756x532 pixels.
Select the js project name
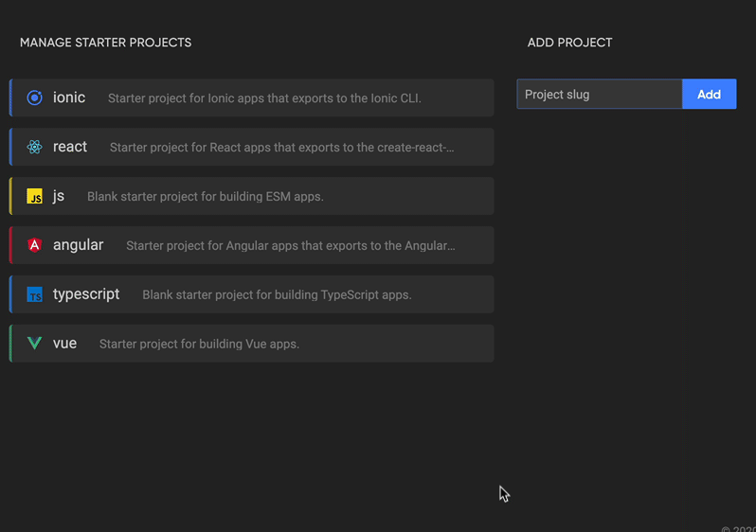pyautogui.click(x=59, y=196)
